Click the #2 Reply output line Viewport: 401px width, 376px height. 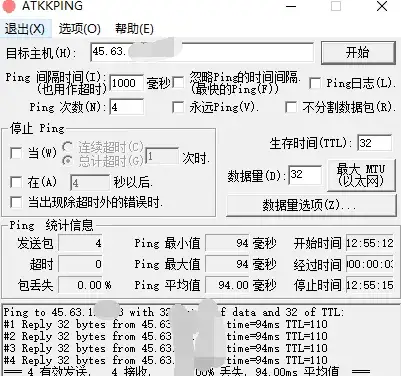[166, 336]
